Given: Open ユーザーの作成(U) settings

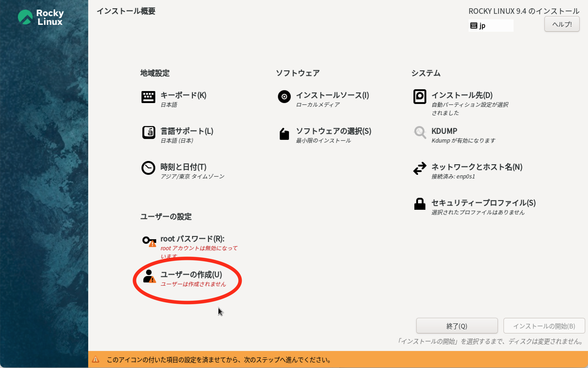Looking at the screenshot, I should [191, 275].
